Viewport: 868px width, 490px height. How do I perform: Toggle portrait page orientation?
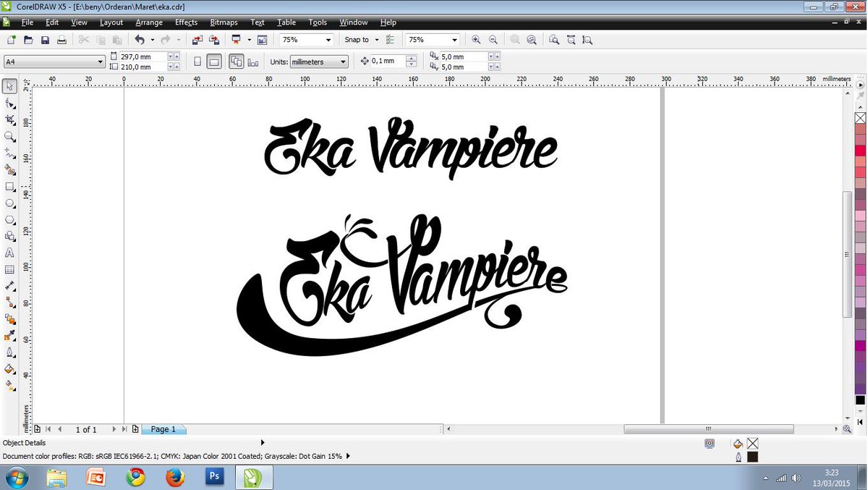(197, 61)
